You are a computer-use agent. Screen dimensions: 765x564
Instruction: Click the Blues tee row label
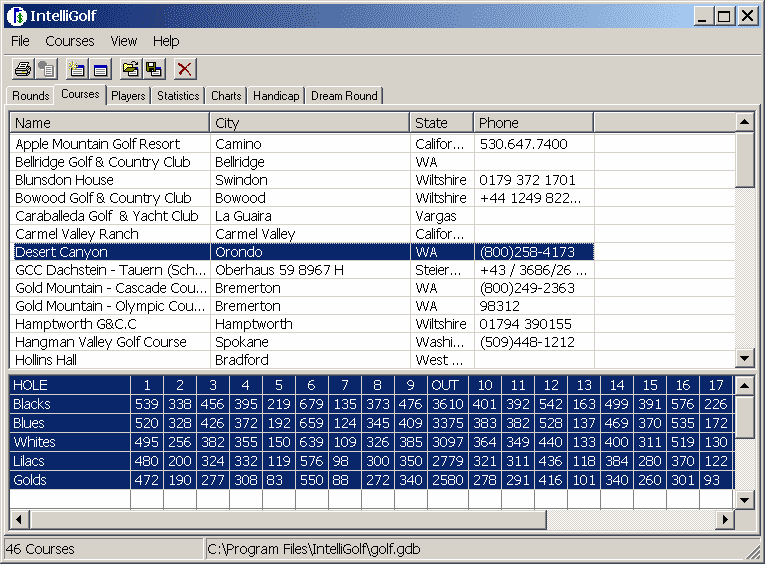coord(70,423)
